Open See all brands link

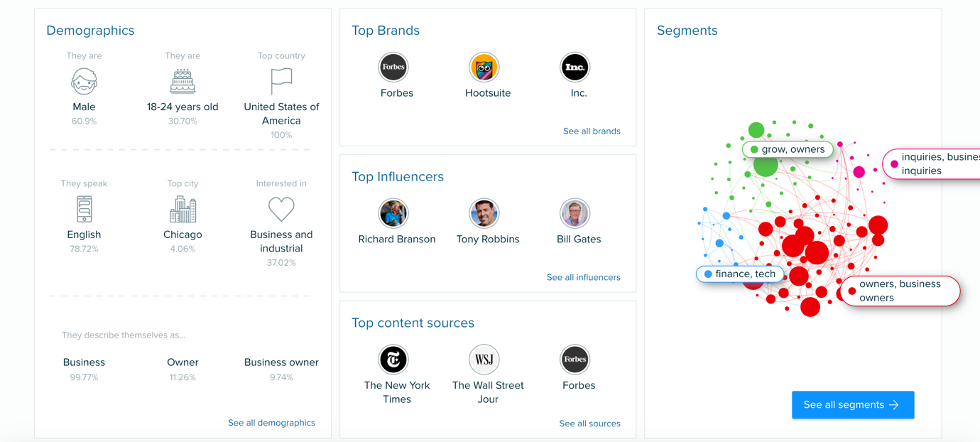pos(592,131)
